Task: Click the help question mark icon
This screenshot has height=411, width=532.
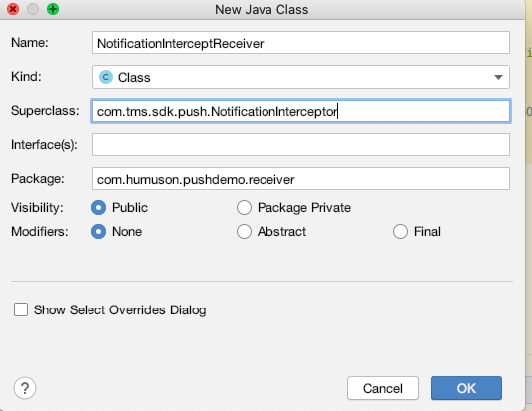Action: pyautogui.click(x=25, y=388)
